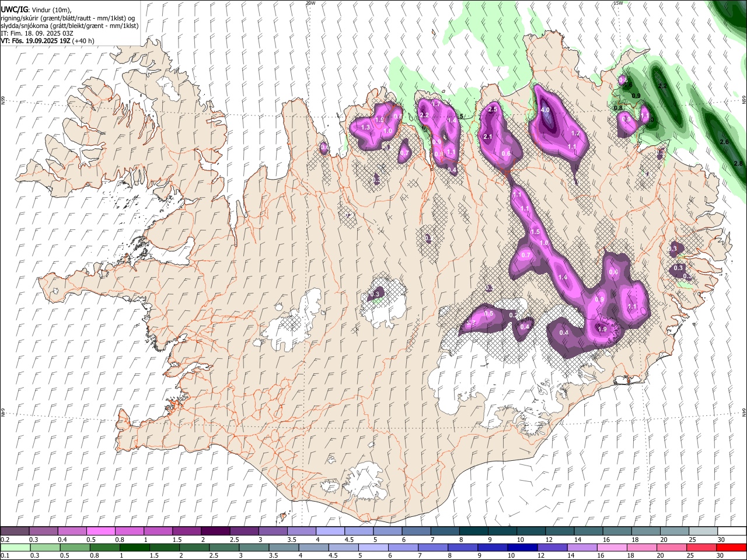
Task: Select the dark teal 8 snow scale swatch
Action: 474,531
